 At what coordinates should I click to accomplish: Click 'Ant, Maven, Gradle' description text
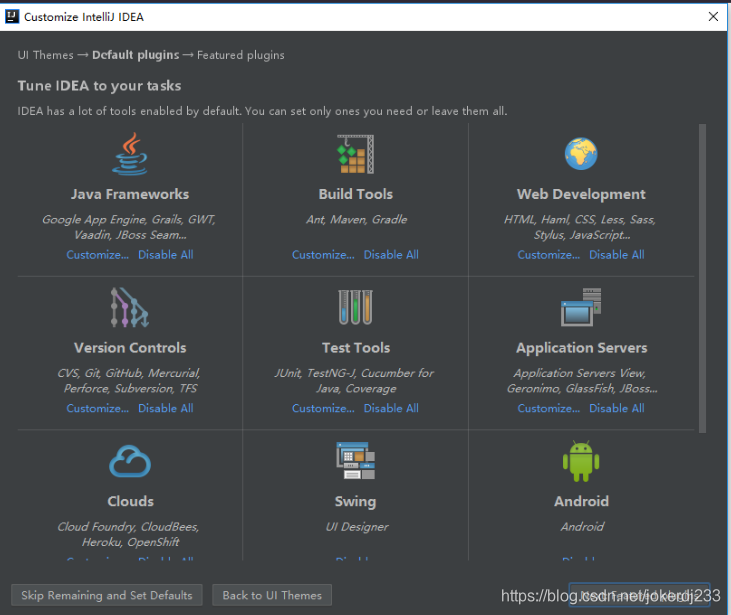click(356, 219)
